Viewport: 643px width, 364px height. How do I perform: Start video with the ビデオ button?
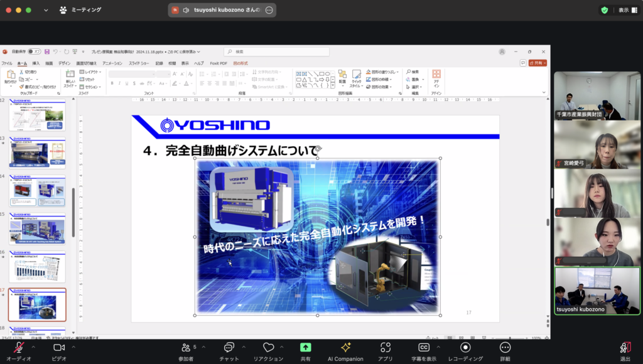click(x=59, y=351)
